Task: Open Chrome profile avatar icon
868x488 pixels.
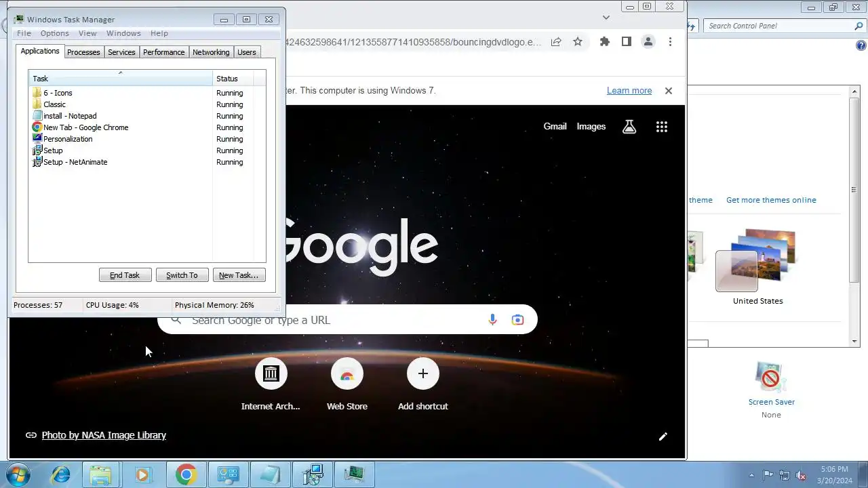Action: [648, 41]
